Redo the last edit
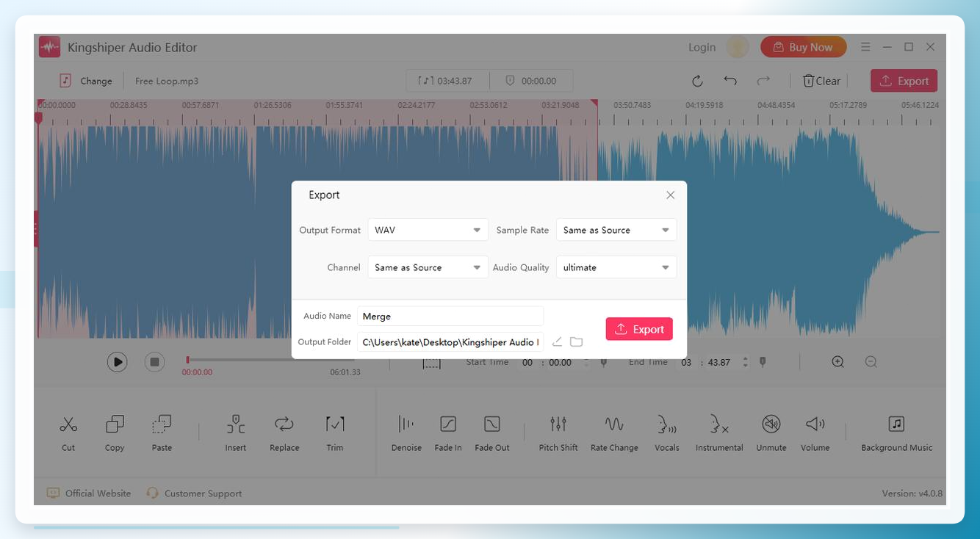980x539 pixels. point(763,81)
